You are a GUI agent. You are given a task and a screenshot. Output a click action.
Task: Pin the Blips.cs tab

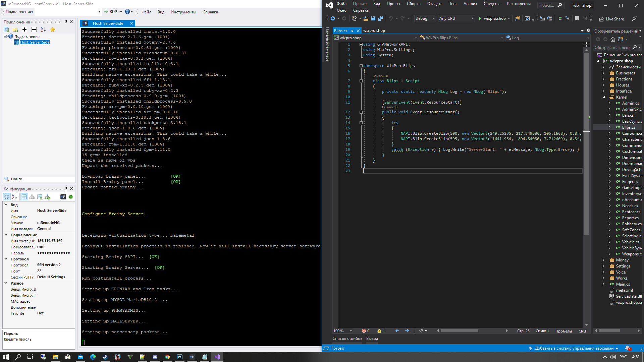352,31
